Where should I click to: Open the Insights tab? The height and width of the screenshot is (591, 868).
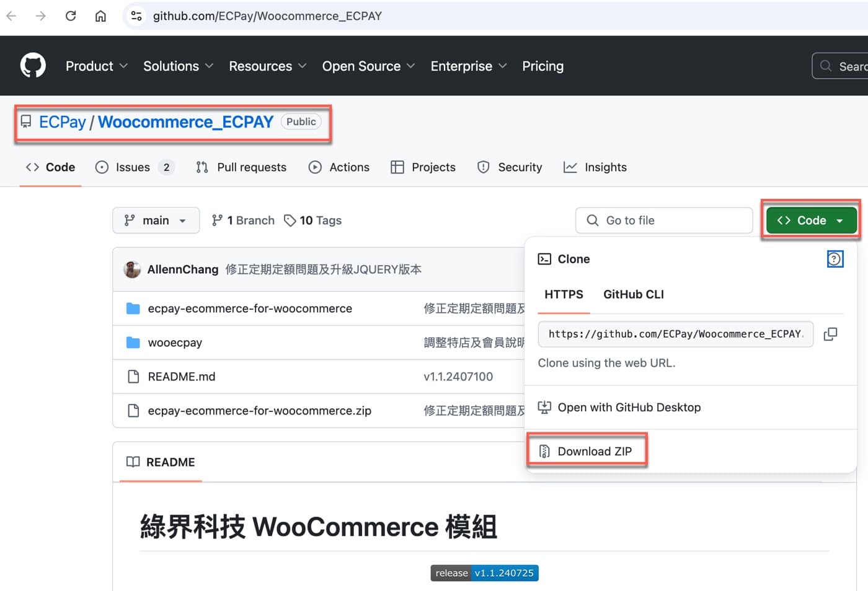[x=595, y=167]
